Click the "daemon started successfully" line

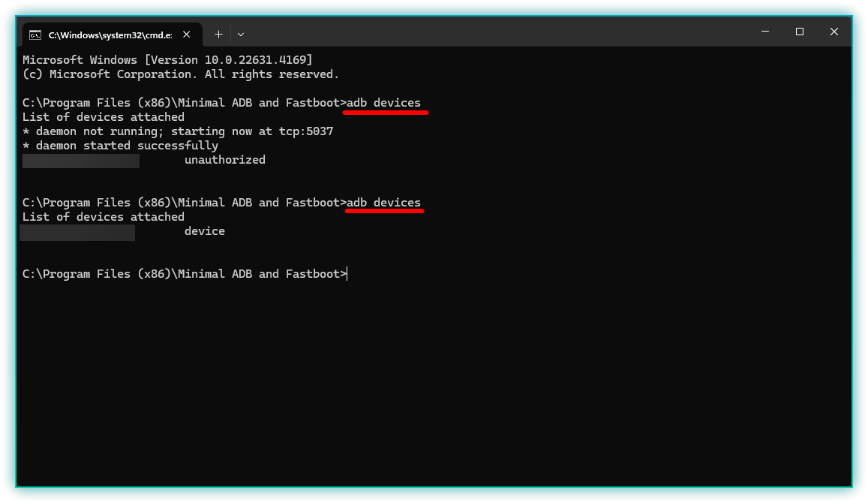coord(120,146)
